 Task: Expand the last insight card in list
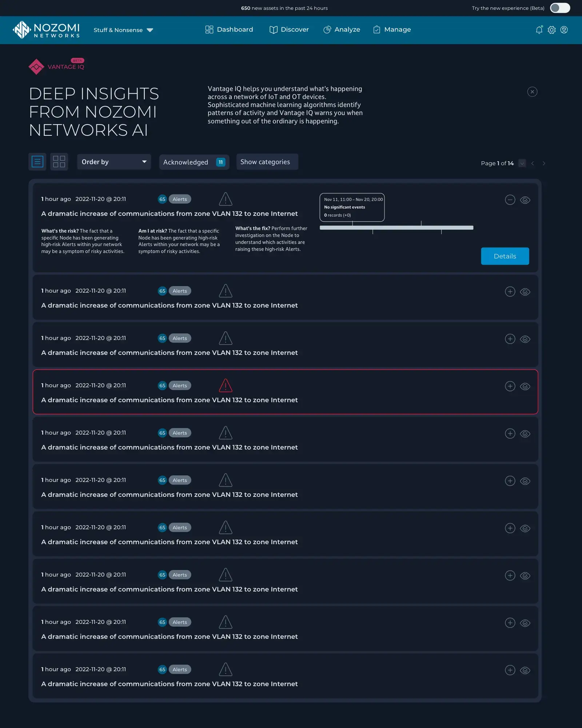510,670
